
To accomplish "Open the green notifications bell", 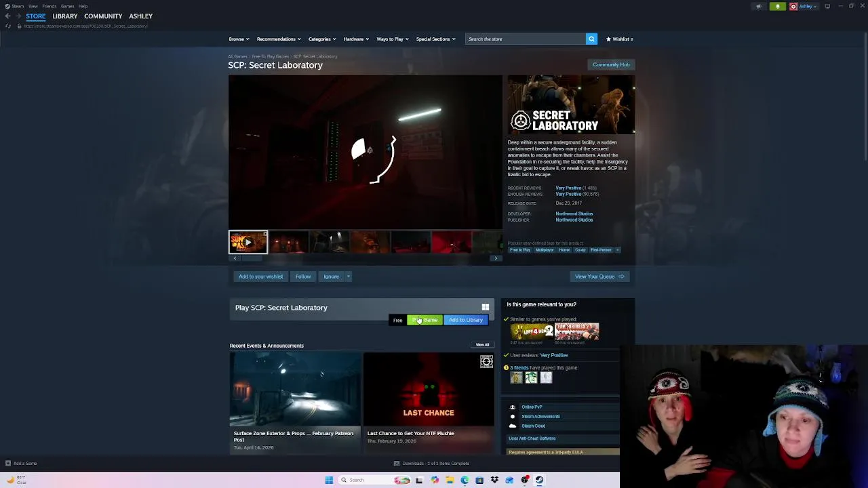I will pyautogui.click(x=778, y=6).
